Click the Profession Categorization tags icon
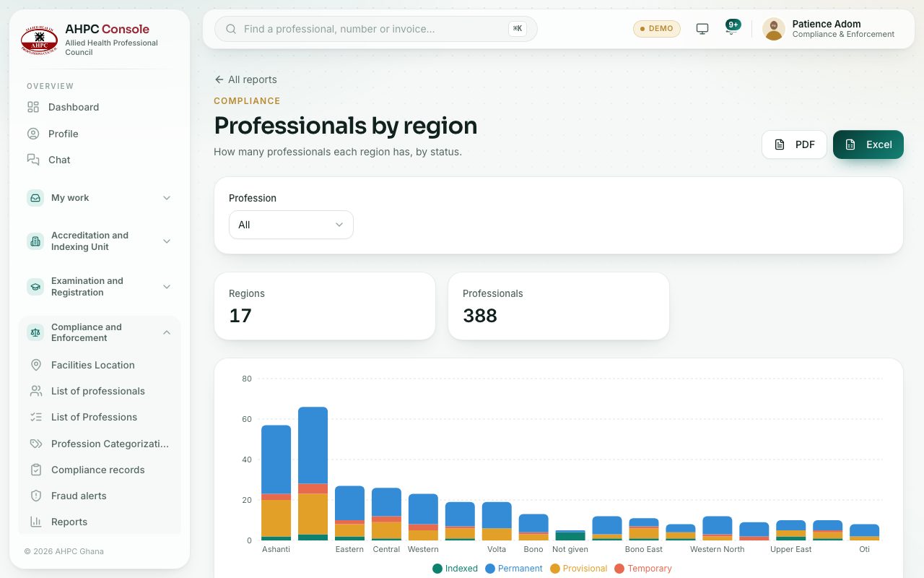This screenshot has height=578, width=924. click(36, 444)
